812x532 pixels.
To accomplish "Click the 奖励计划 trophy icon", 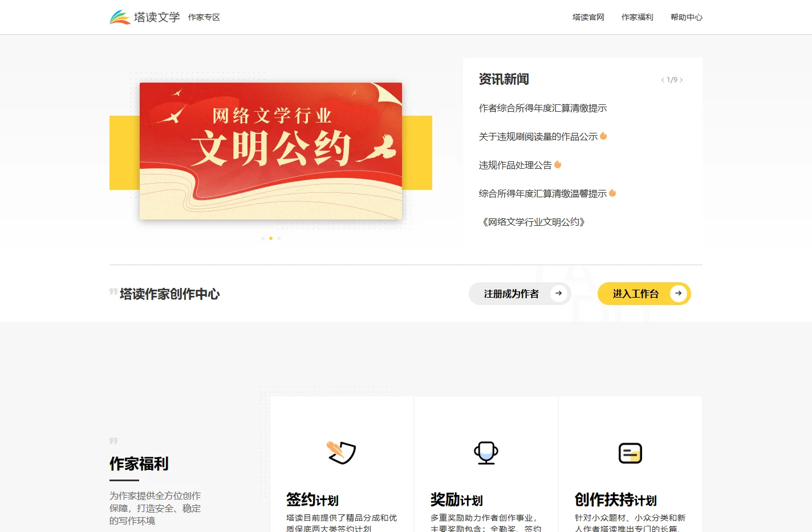I will pos(486,453).
